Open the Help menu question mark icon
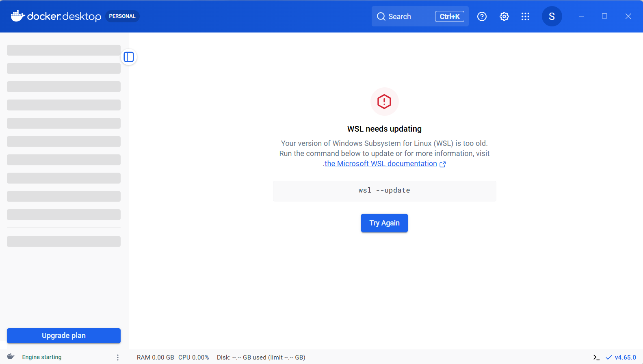This screenshot has height=364, width=643. point(482,17)
